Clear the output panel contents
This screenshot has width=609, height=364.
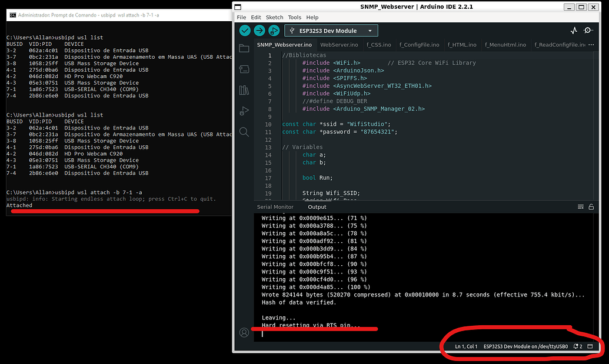pos(580,207)
